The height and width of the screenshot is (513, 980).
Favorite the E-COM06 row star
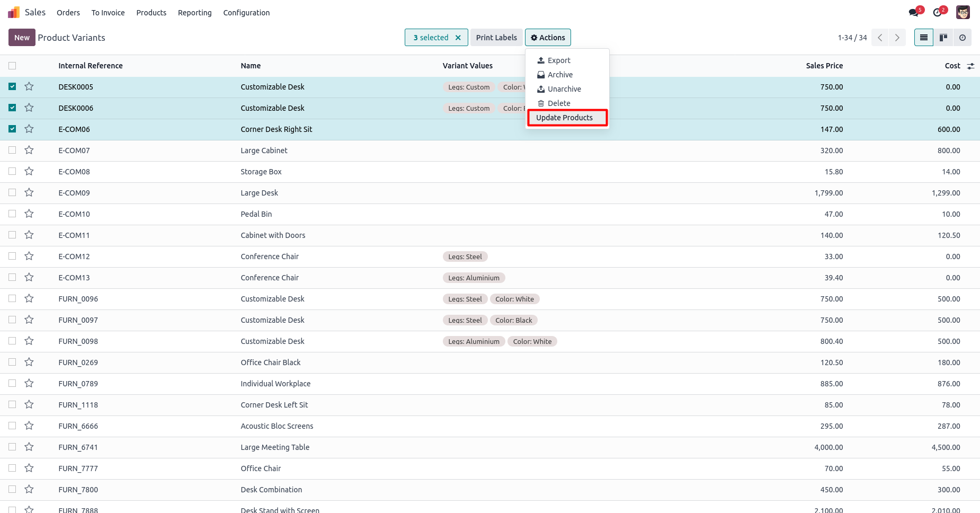pyautogui.click(x=29, y=129)
